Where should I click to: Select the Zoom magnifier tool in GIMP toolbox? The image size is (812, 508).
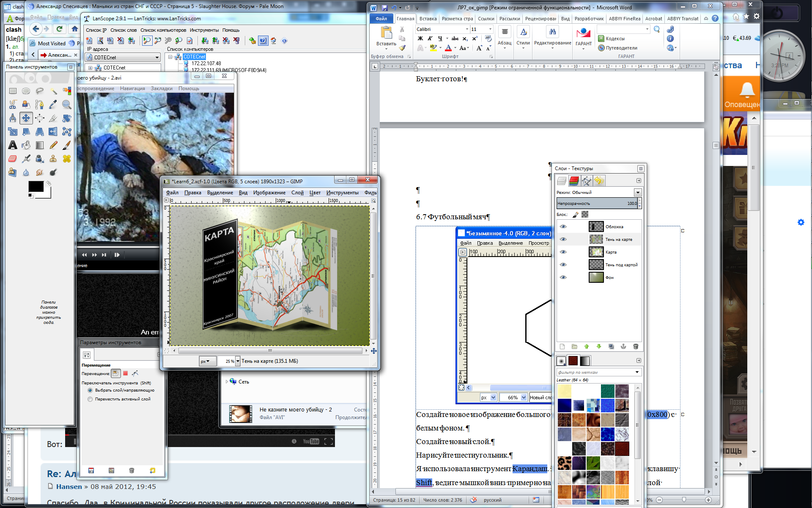point(67,105)
